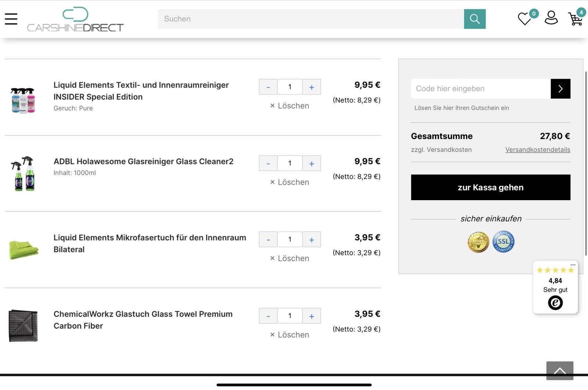Click the gold secure shopping seal
Screen dimensions: 588x390
[478, 242]
